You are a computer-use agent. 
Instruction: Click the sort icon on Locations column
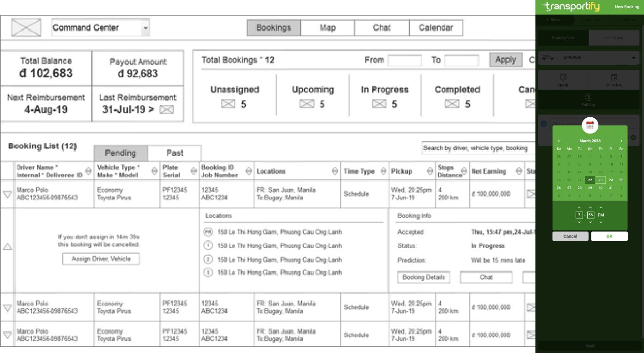pyautogui.click(x=335, y=171)
